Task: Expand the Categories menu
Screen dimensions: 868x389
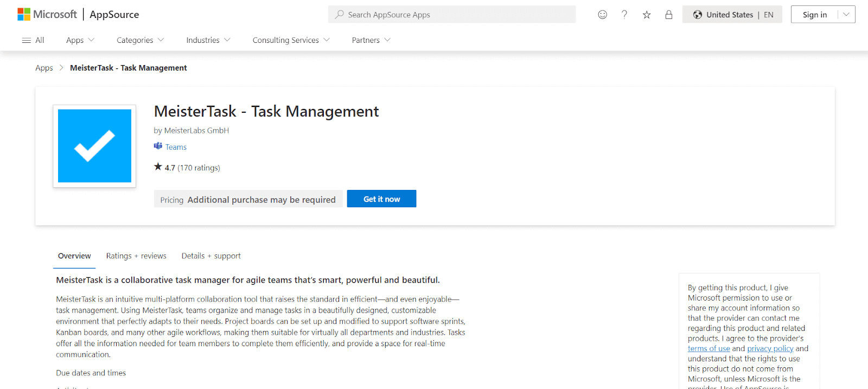Action: coord(141,40)
